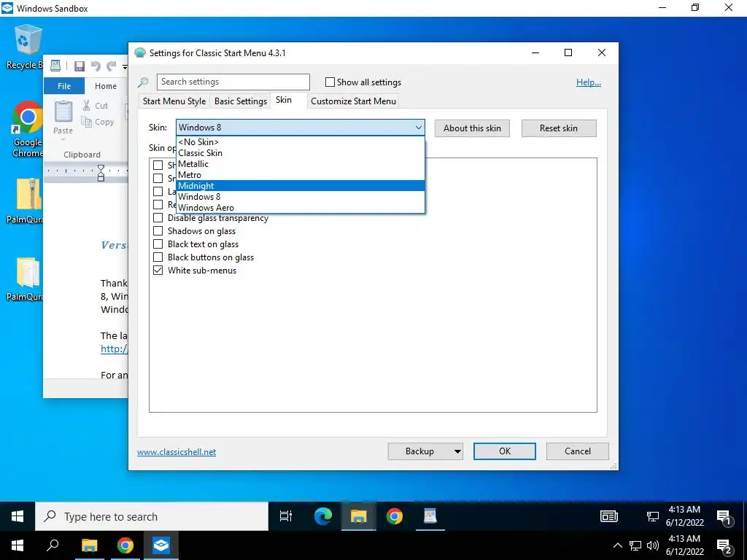747x560 pixels.
Task: Click the Search settings field
Action: pyautogui.click(x=233, y=82)
